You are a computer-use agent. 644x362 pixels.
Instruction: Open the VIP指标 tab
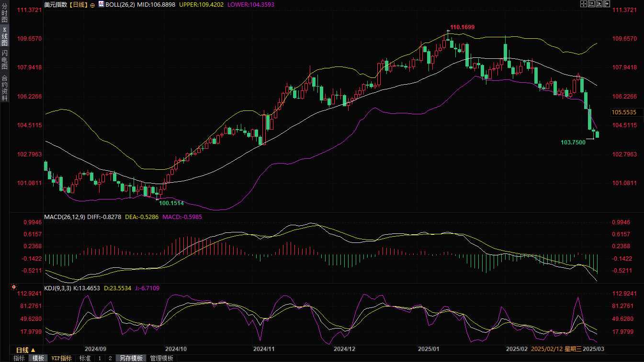pos(61,358)
